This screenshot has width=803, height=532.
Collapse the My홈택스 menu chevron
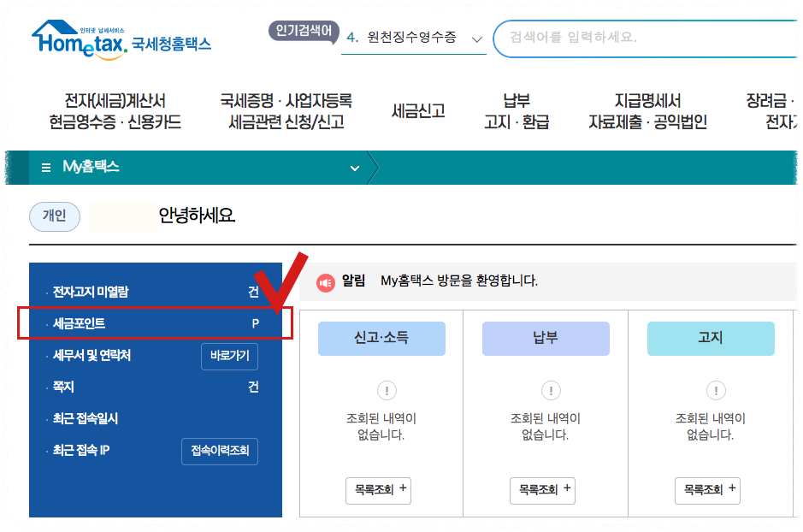point(354,168)
